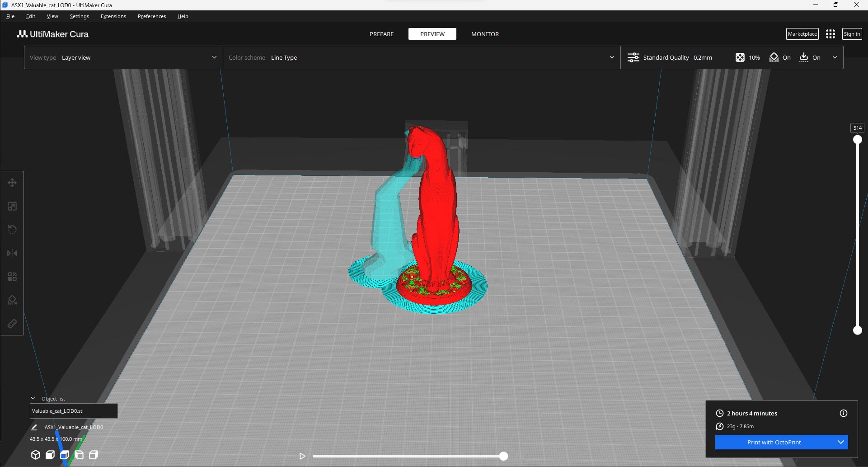This screenshot has width=868, height=467.
Task: Switch to front view camera preset
Action: pyautogui.click(x=50, y=455)
